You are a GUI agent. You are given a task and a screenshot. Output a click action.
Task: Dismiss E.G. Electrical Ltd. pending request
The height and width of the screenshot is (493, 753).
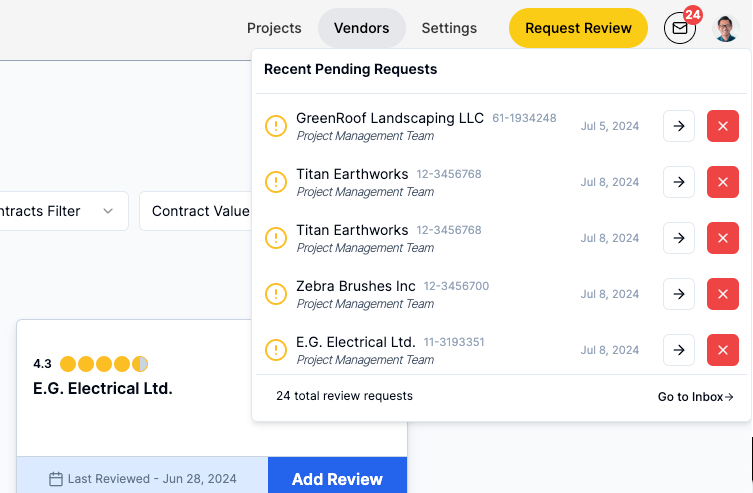[722, 350]
